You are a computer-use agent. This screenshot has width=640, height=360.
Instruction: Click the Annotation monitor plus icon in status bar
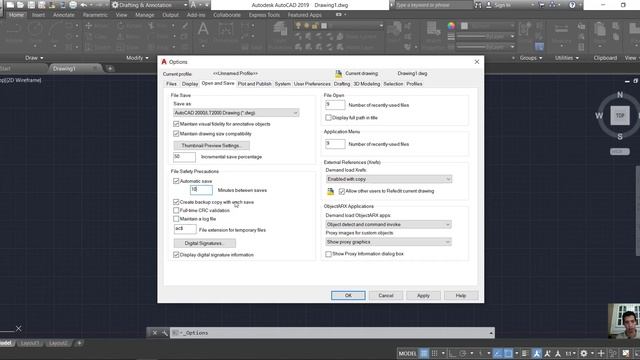pyautogui.click(x=601, y=353)
